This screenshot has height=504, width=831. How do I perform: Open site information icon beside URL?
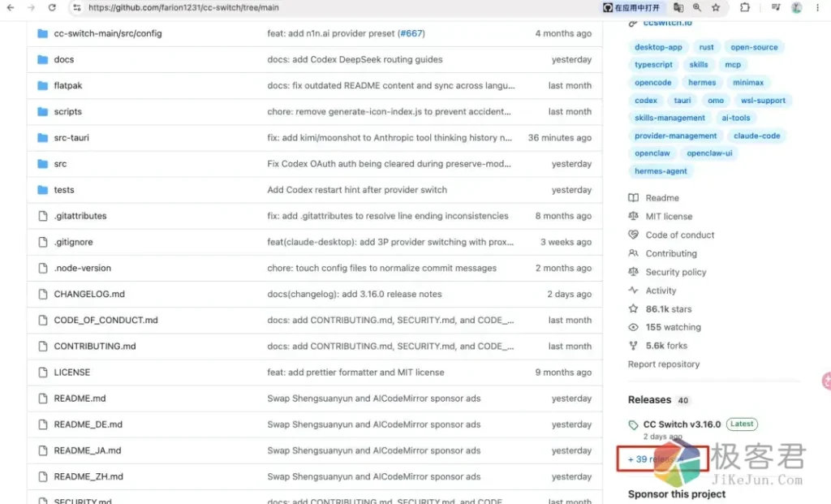(x=77, y=7)
